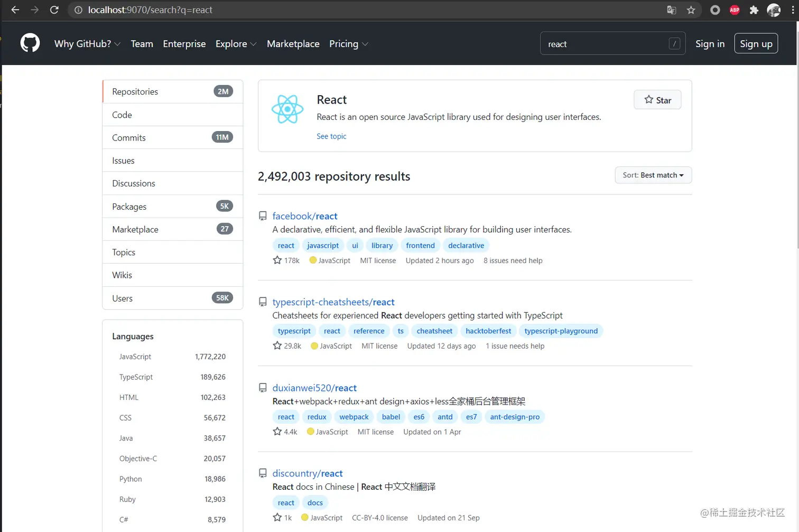The width and height of the screenshot is (799, 532).
Task: Open the Enterprise nav item
Action: (x=184, y=44)
